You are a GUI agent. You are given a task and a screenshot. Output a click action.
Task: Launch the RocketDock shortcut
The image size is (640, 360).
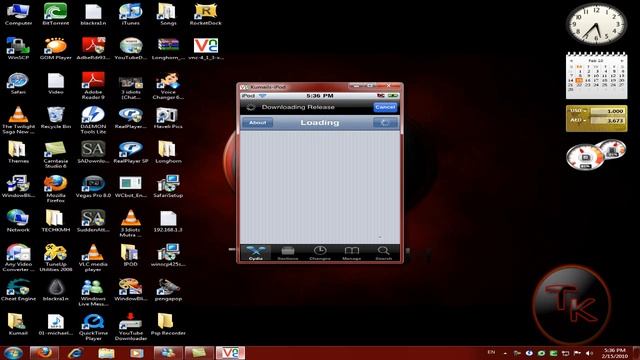pyautogui.click(x=206, y=14)
